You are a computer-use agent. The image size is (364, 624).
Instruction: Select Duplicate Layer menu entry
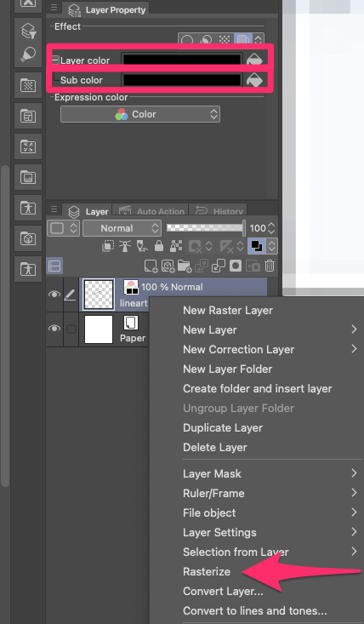coord(223,428)
